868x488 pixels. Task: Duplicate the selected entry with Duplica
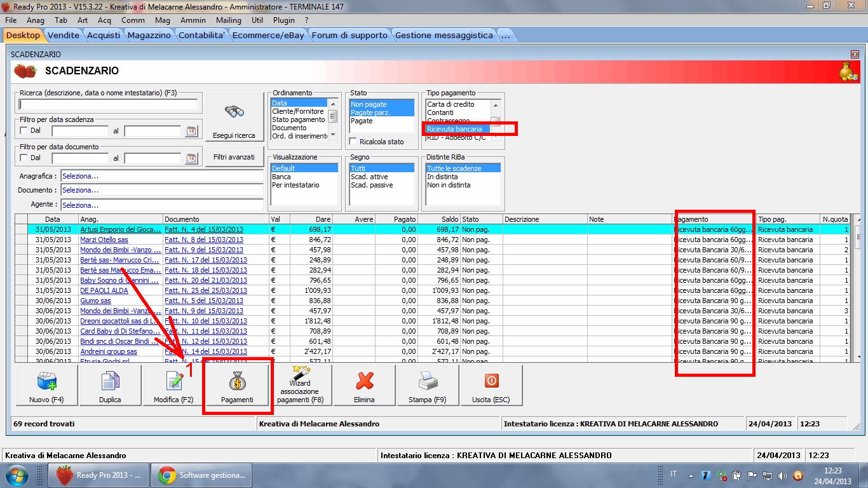pos(110,386)
